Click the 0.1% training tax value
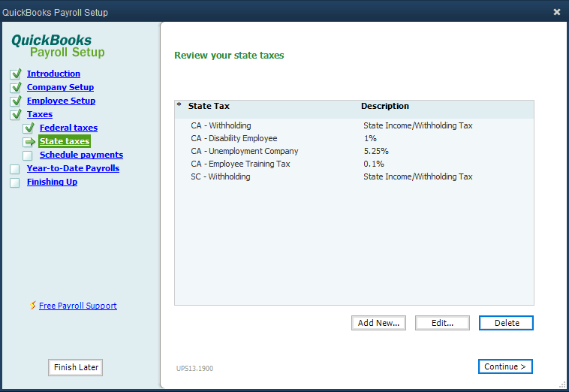569x392 pixels. pos(374,164)
